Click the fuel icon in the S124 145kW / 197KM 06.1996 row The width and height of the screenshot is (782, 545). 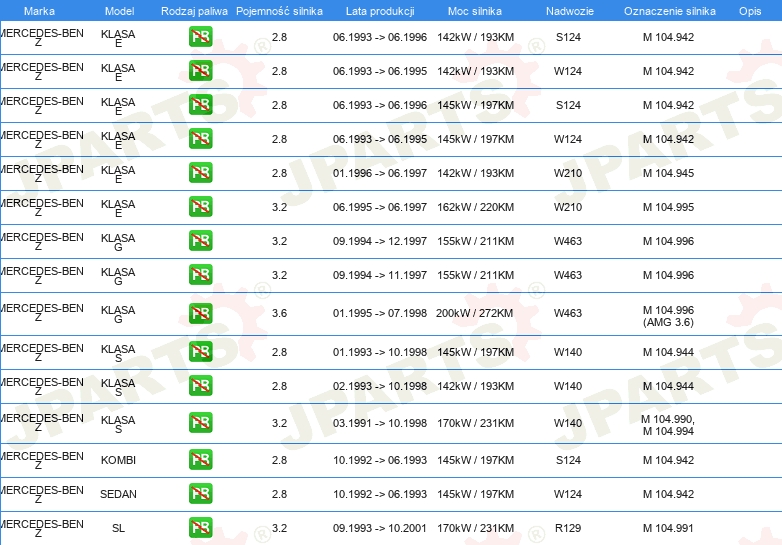click(200, 105)
